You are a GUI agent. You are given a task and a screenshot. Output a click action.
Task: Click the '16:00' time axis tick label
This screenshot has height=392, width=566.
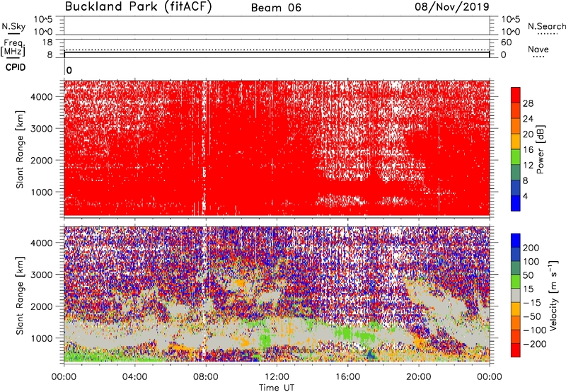(x=347, y=376)
